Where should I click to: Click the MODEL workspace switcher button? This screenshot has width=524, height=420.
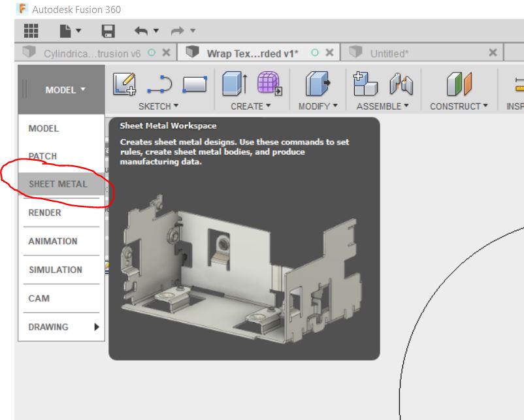point(61,89)
